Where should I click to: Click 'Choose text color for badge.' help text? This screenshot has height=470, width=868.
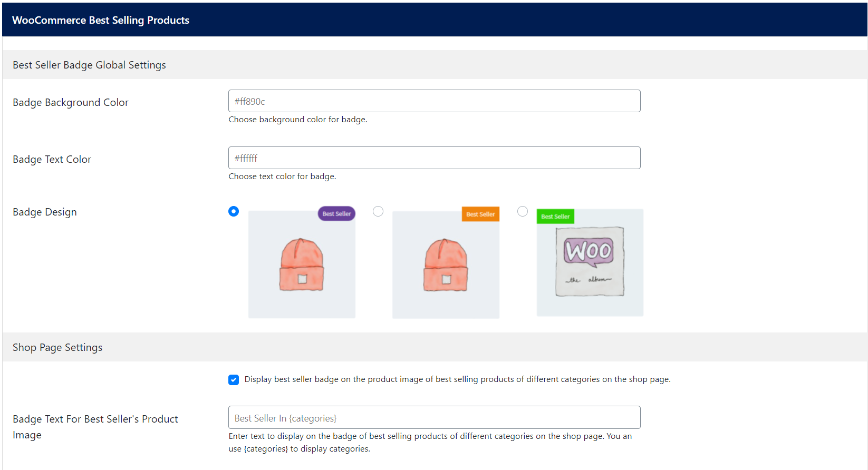click(282, 177)
